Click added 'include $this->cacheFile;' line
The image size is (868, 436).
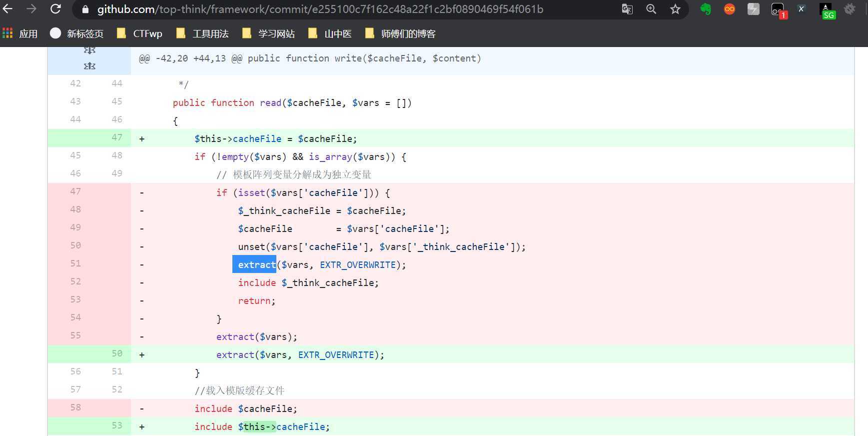(262, 427)
